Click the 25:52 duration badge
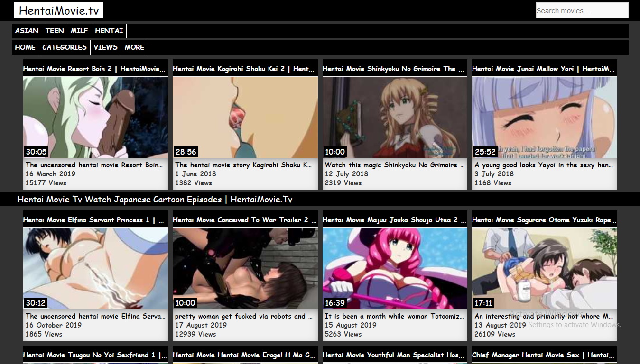The height and width of the screenshot is (364, 640). (485, 152)
